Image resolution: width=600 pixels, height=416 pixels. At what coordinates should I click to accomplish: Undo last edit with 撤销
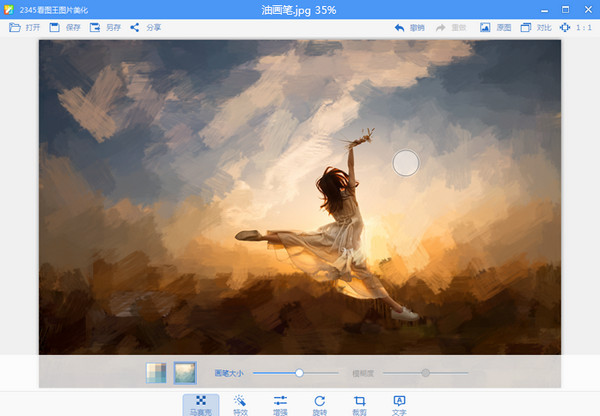(409, 27)
